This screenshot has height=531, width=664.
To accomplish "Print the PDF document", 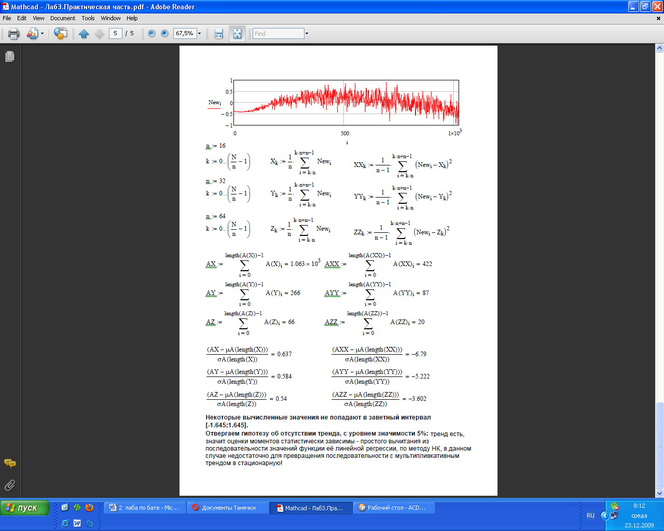I will pos(14,33).
